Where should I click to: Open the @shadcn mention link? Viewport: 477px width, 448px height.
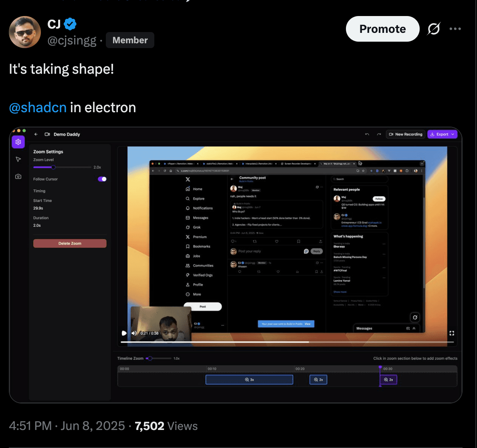coord(38,107)
